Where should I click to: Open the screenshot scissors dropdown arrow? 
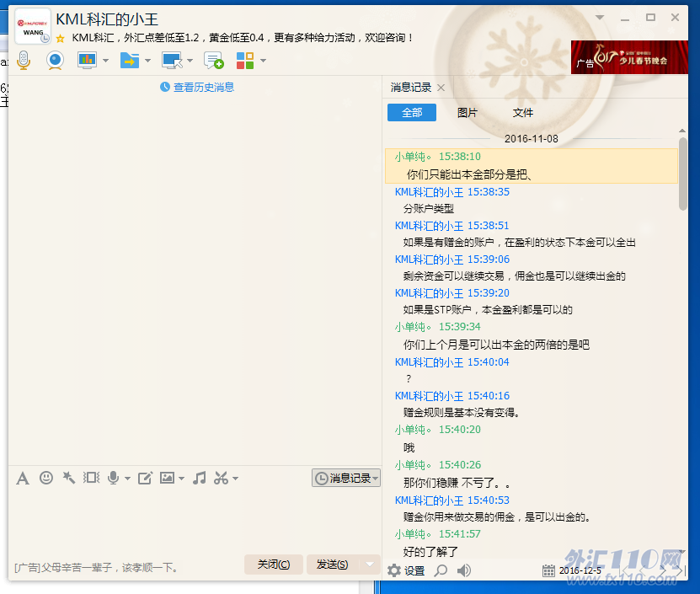pyautogui.click(x=236, y=479)
